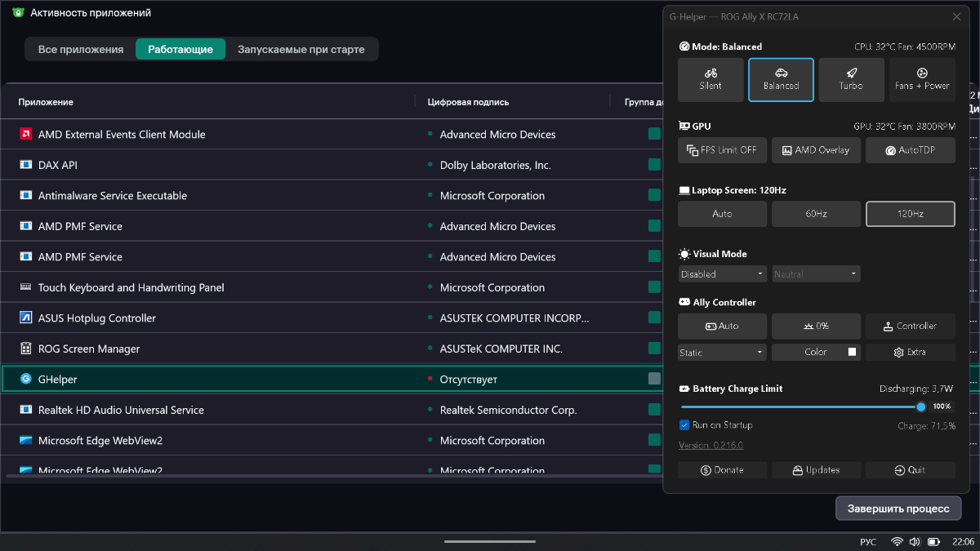The image size is (980, 551).
Task: Select the DAX API process name
Action: click(x=58, y=165)
